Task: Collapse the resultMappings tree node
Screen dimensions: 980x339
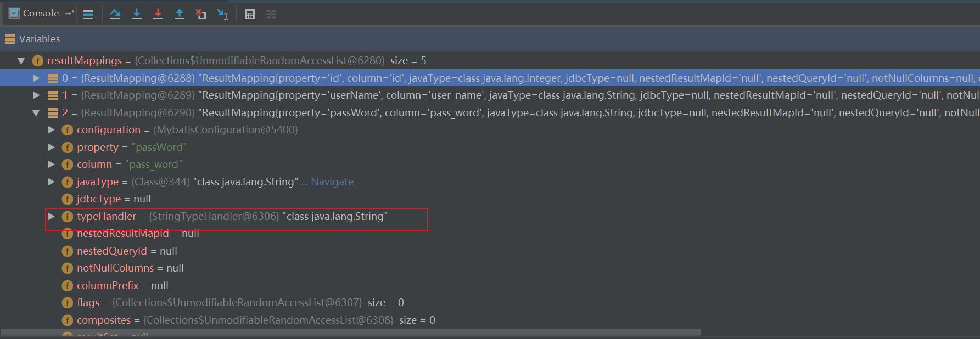Action: (x=21, y=61)
